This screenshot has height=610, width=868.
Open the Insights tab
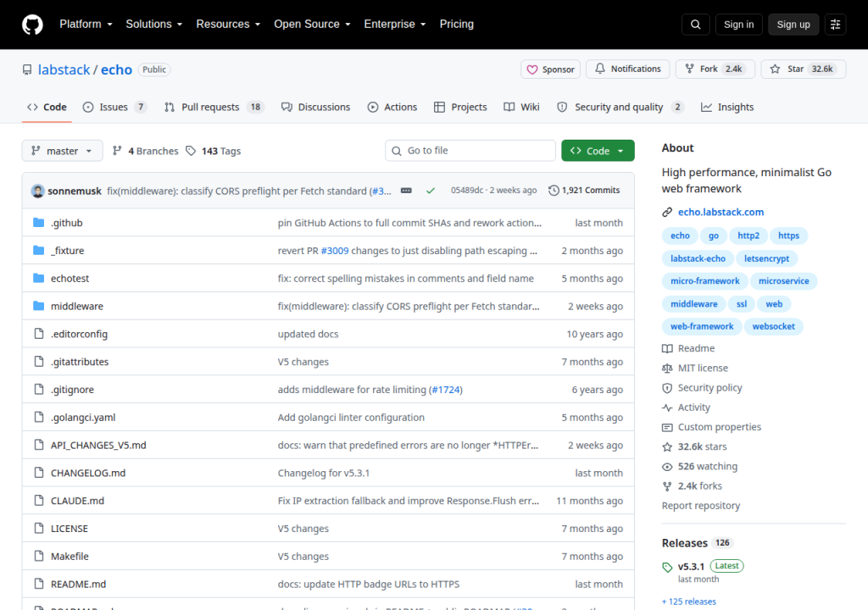click(x=726, y=107)
